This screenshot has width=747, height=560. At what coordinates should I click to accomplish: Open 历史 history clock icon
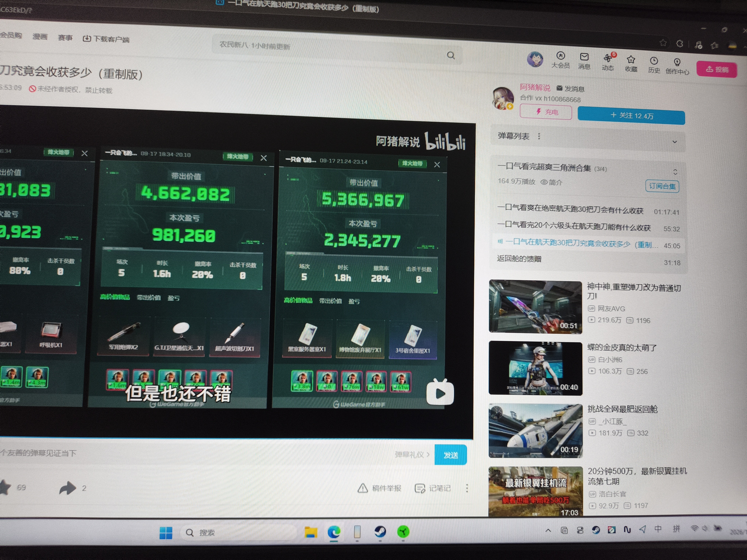pos(654,65)
